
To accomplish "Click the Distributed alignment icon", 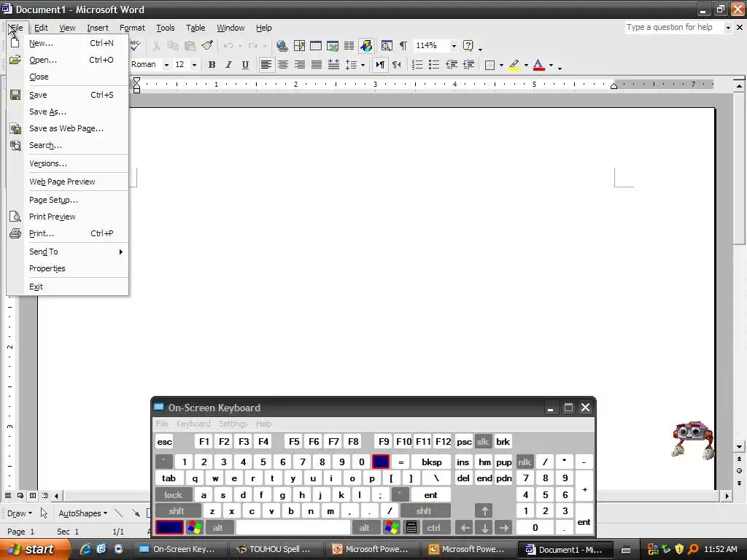I will pyautogui.click(x=333, y=65).
